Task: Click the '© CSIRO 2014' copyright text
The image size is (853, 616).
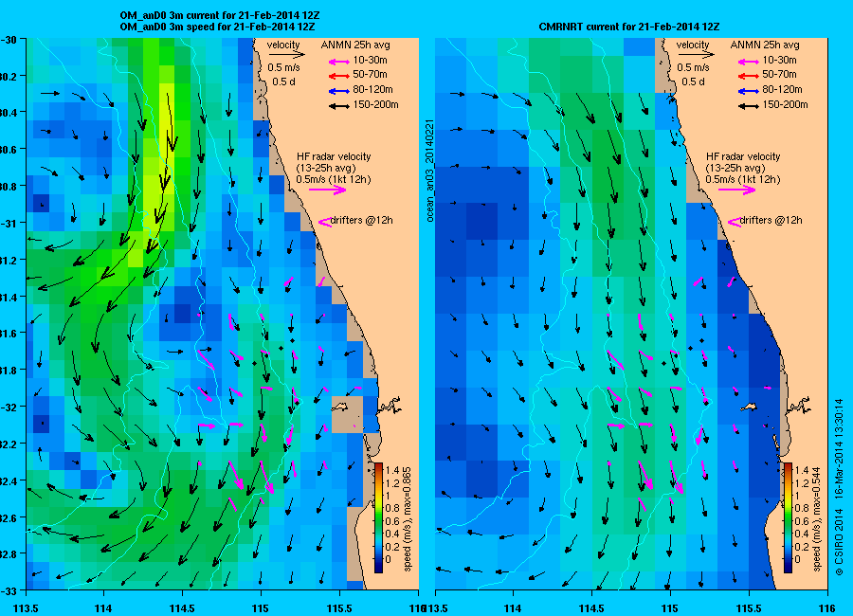Action: click(839, 542)
